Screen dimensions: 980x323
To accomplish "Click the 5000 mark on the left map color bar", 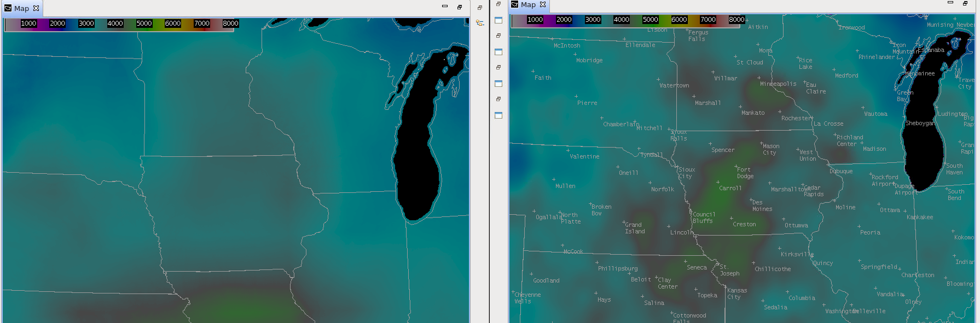I will (144, 24).
